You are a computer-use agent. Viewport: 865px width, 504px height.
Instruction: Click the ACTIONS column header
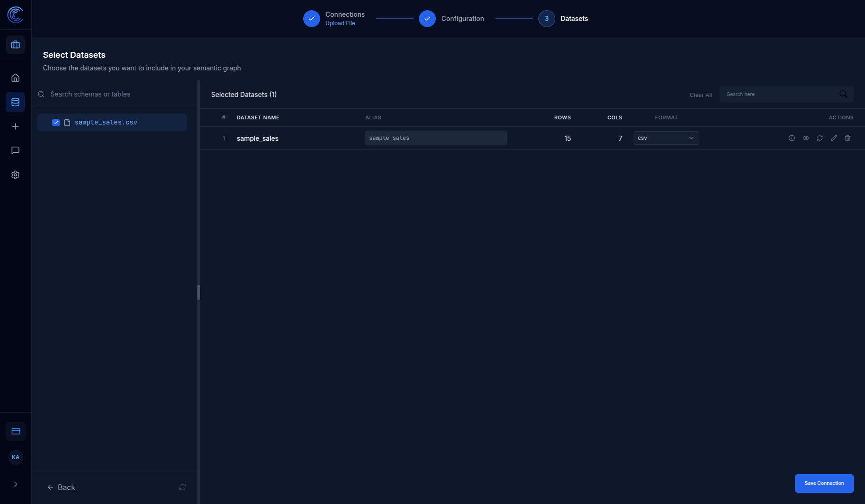pos(841,117)
